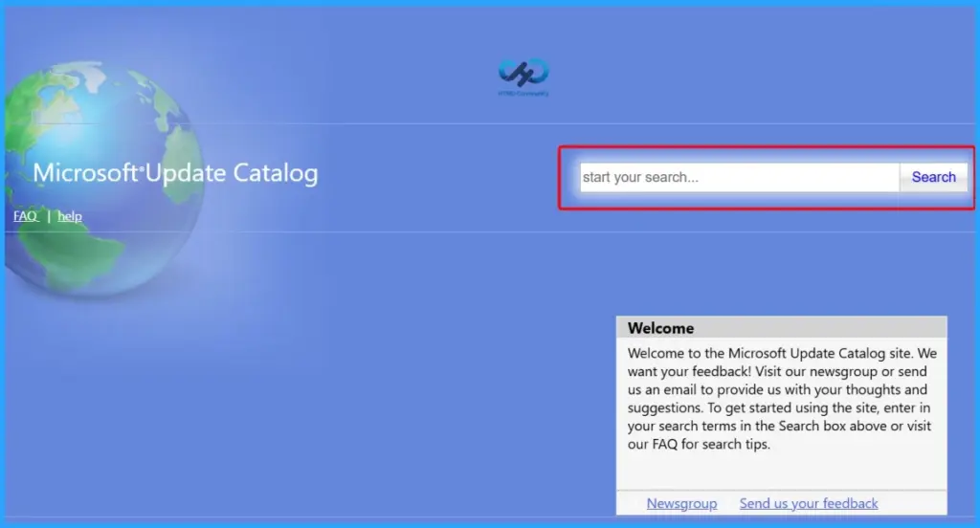This screenshot has width=980, height=528.
Task: Click the Search button
Action: (x=934, y=178)
